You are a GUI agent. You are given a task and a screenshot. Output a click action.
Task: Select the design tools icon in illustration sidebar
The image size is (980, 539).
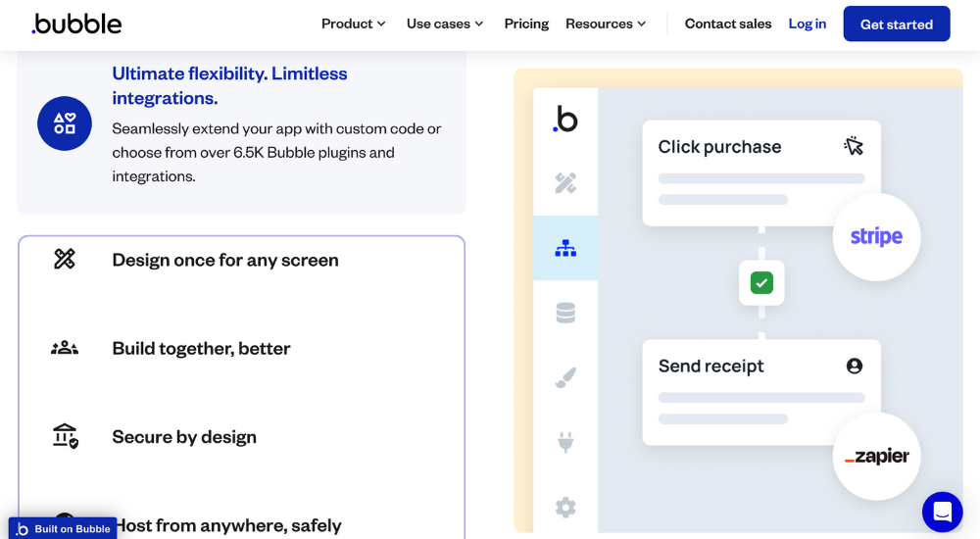pos(565,183)
